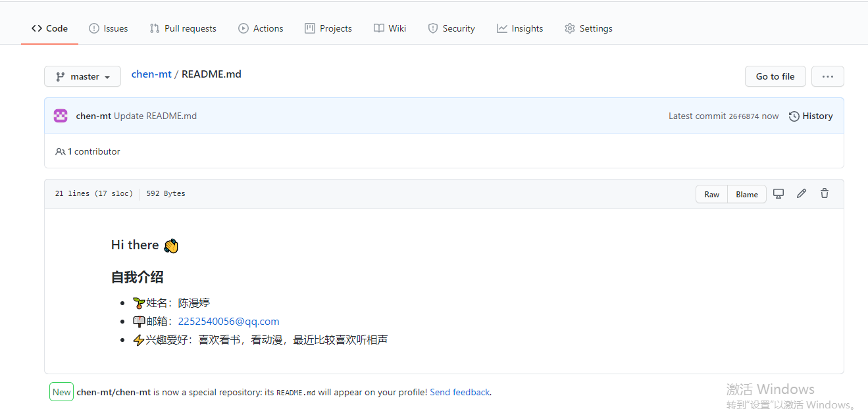This screenshot has width=868, height=415.
Task: Delete the file with trash icon
Action: (825, 193)
